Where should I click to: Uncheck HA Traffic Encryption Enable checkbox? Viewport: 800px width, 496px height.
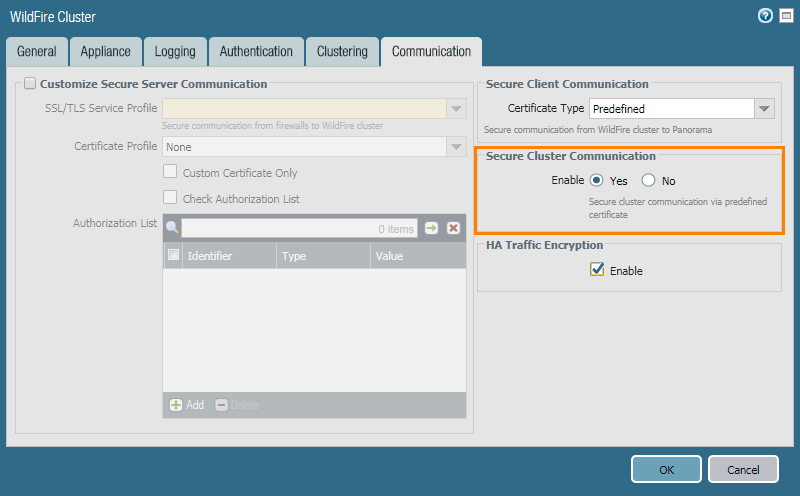tap(597, 270)
